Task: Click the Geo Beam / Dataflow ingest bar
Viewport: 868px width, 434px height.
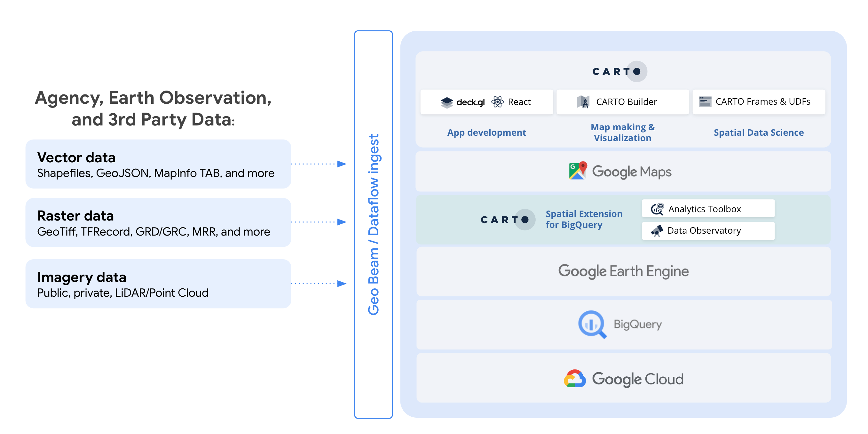Action: (373, 225)
